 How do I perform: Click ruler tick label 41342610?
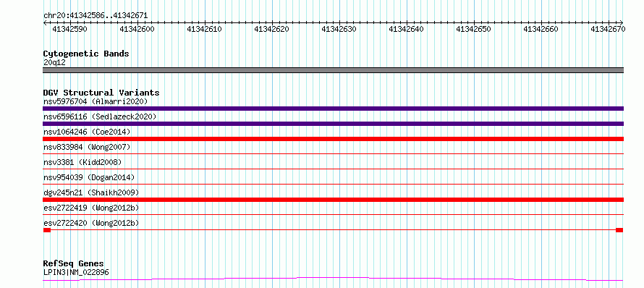204,29
